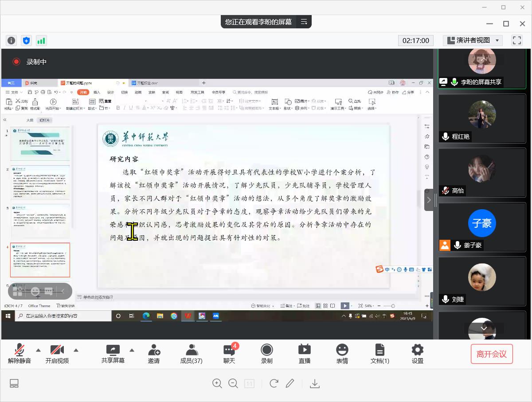Viewport: 532px width, 402px height.
Task: Click the meeting info icon
Action: pyautogui.click(x=11, y=40)
